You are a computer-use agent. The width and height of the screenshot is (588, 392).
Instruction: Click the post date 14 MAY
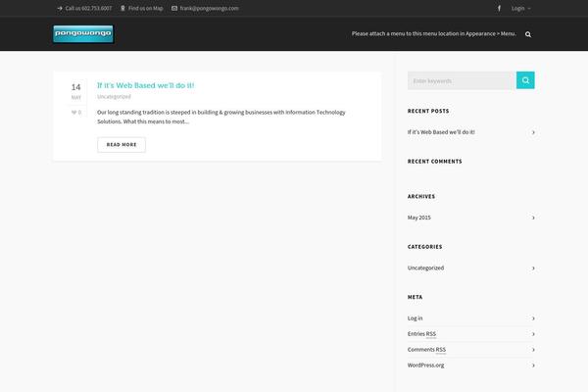(x=76, y=91)
